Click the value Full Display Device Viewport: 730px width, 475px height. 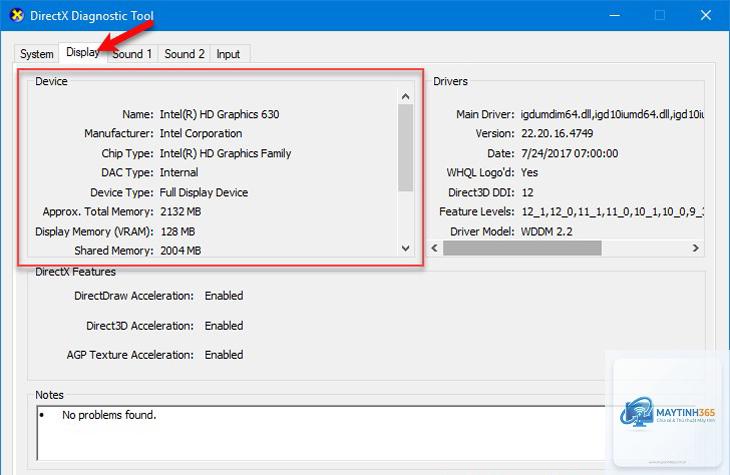pyautogui.click(x=203, y=192)
